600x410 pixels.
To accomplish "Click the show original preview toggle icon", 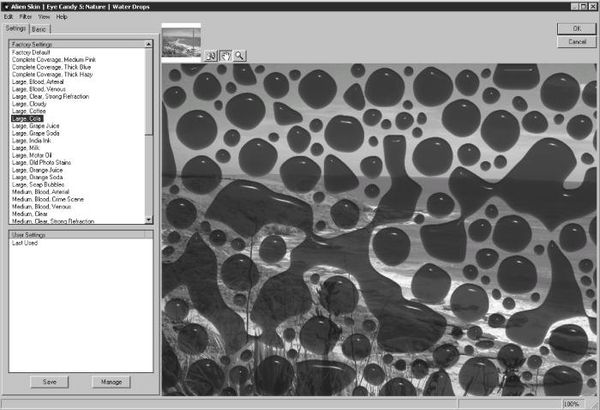I will tap(211, 56).
